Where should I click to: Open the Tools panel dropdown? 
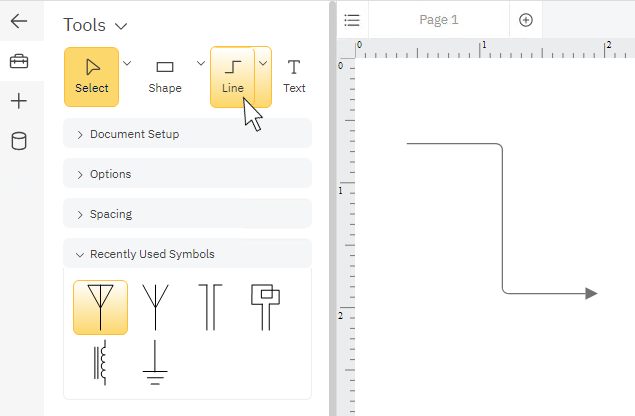pyautogui.click(x=121, y=25)
